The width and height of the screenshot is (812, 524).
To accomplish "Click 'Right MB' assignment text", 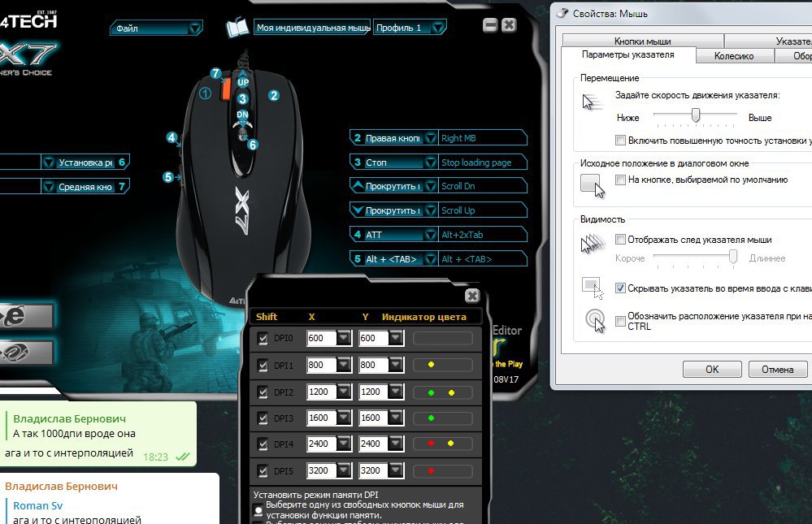I will [458, 138].
